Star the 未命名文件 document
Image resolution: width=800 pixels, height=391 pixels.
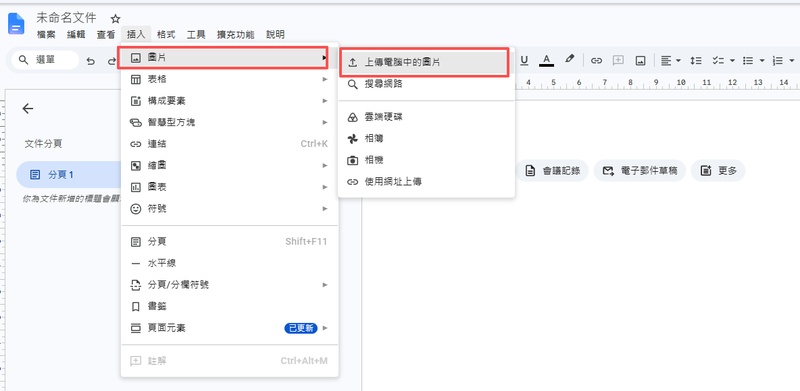click(x=115, y=19)
